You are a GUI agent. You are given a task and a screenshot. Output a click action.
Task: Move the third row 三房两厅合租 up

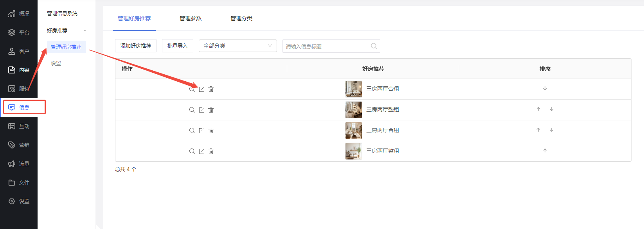538,130
